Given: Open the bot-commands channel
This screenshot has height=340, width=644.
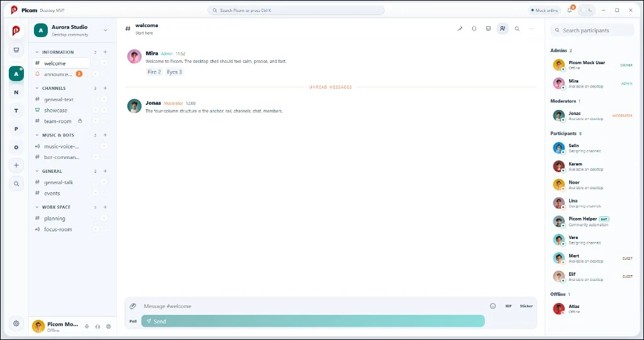Looking at the screenshot, I should (62, 157).
